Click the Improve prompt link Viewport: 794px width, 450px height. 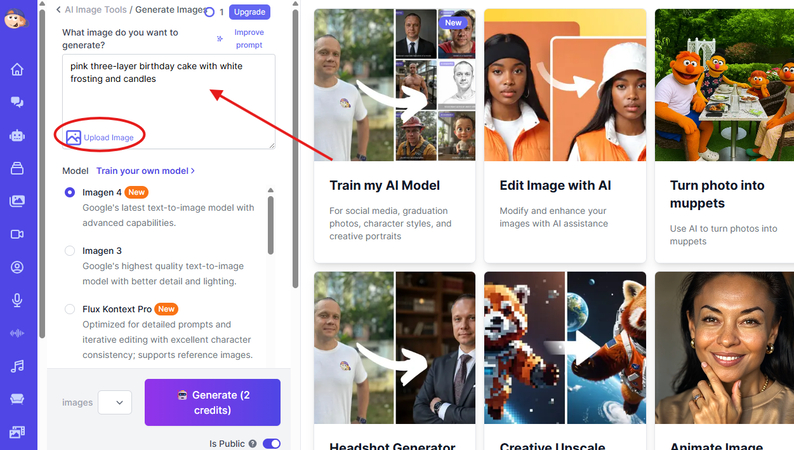pyautogui.click(x=249, y=38)
